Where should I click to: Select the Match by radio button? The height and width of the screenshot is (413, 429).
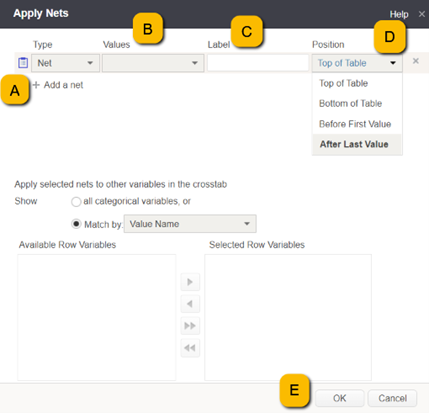[x=76, y=224]
